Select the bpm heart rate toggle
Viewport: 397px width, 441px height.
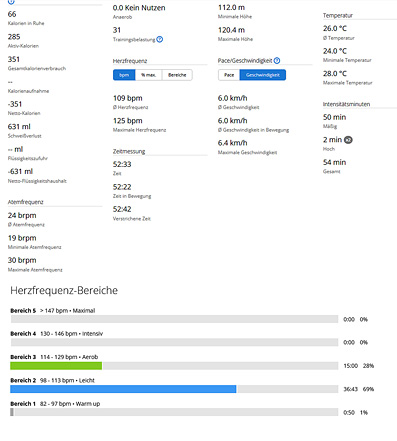[x=124, y=75]
